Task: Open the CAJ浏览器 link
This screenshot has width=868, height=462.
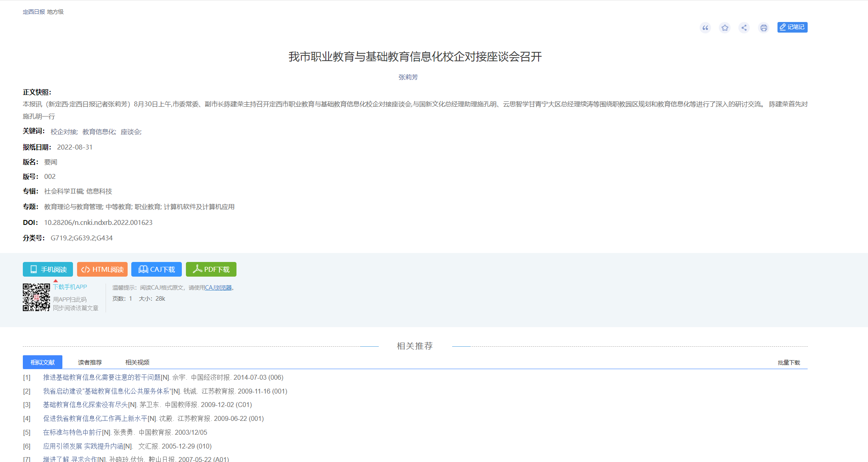Action: click(218, 288)
